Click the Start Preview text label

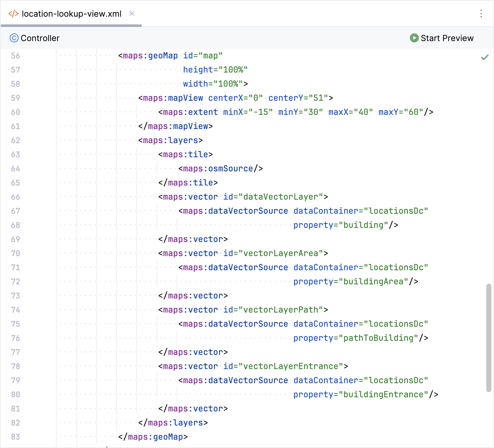click(x=447, y=38)
